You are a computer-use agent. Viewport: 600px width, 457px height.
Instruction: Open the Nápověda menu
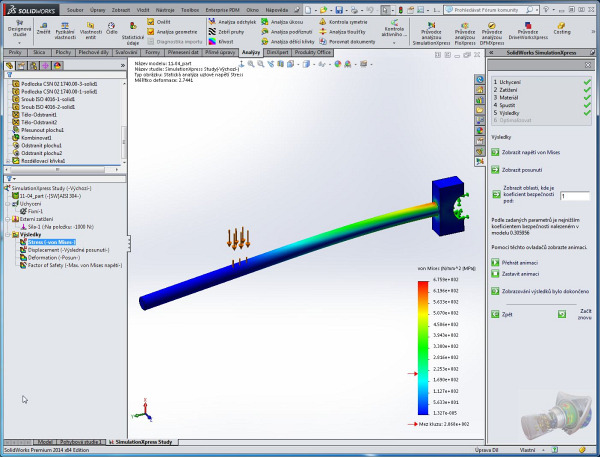(x=277, y=10)
